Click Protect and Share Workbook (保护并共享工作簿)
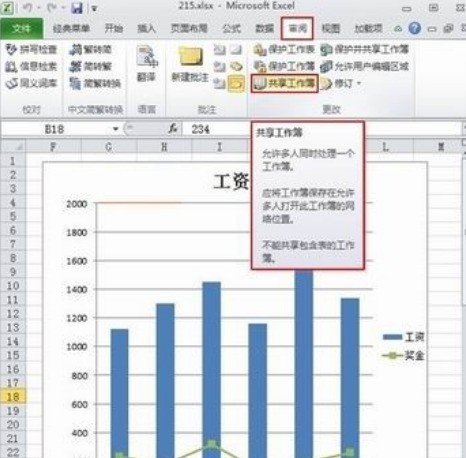The image size is (466, 458). click(365, 50)
